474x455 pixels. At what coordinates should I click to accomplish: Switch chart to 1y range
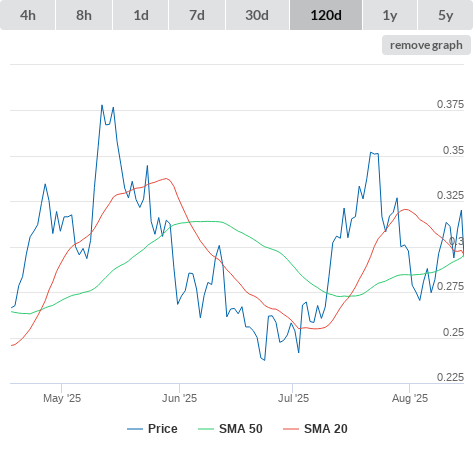coord(390,15)
